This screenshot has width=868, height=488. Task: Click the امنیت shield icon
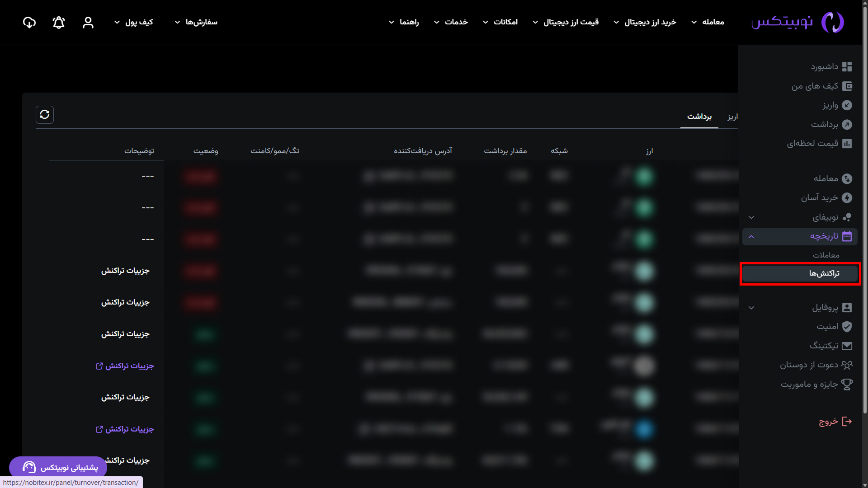[847, 327]
